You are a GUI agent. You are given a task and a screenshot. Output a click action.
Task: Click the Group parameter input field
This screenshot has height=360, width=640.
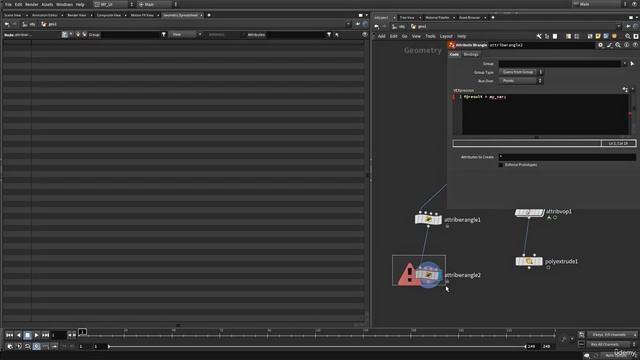pos(560,64)
